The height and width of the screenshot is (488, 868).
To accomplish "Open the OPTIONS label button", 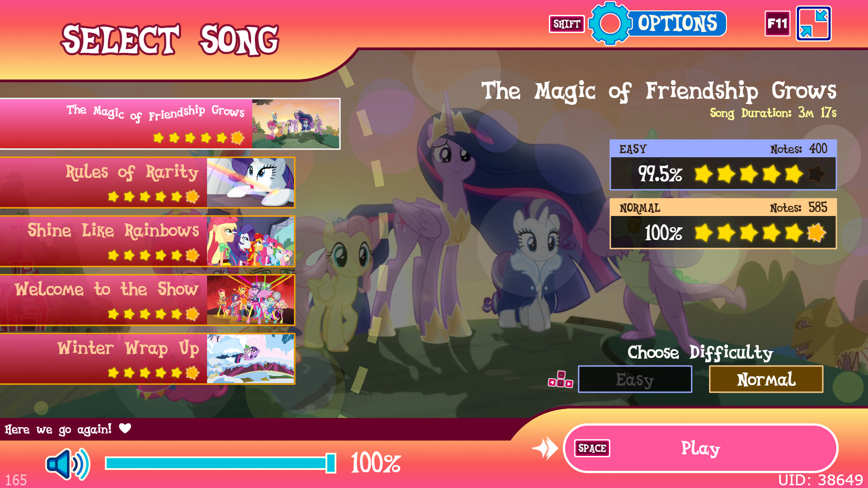I will pyautogui.click(x=677, y=23).
